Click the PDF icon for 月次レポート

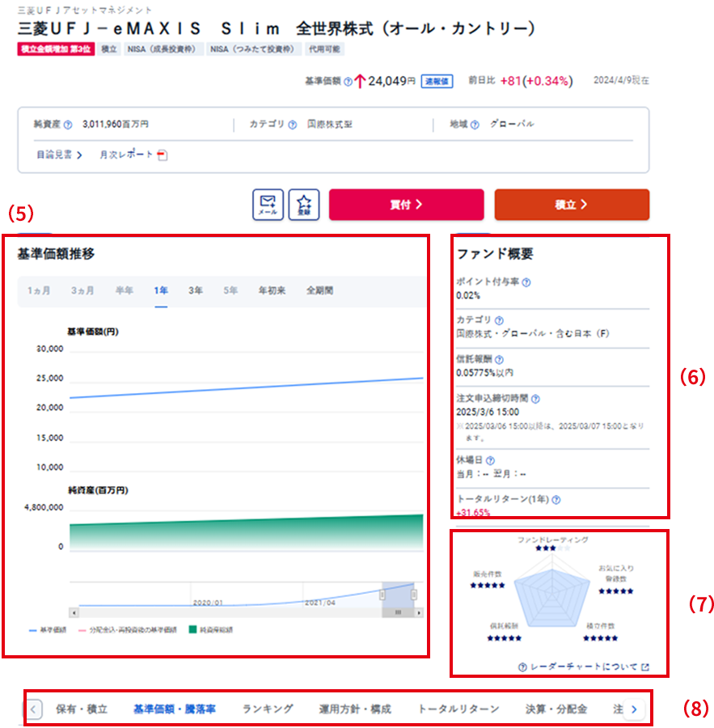162,155
